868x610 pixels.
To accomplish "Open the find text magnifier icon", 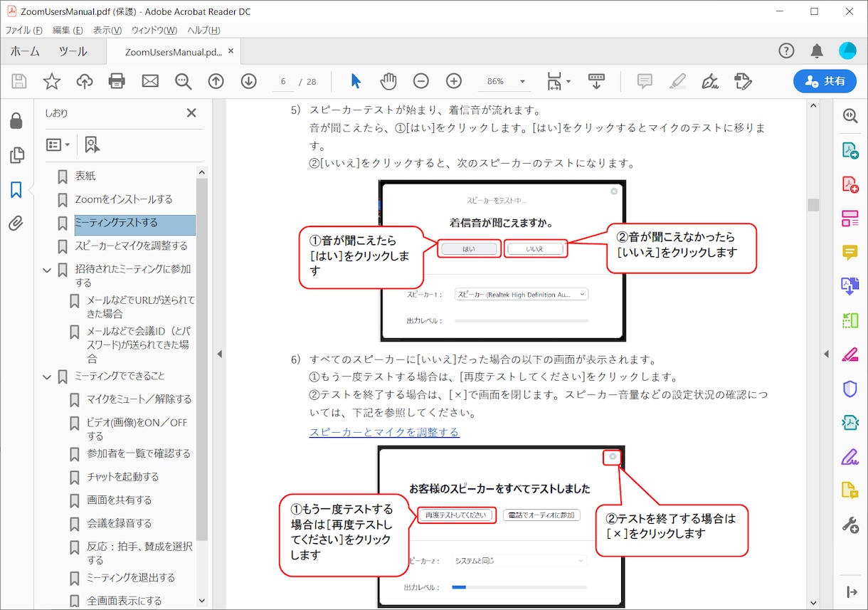I will [x=184, y=81].
